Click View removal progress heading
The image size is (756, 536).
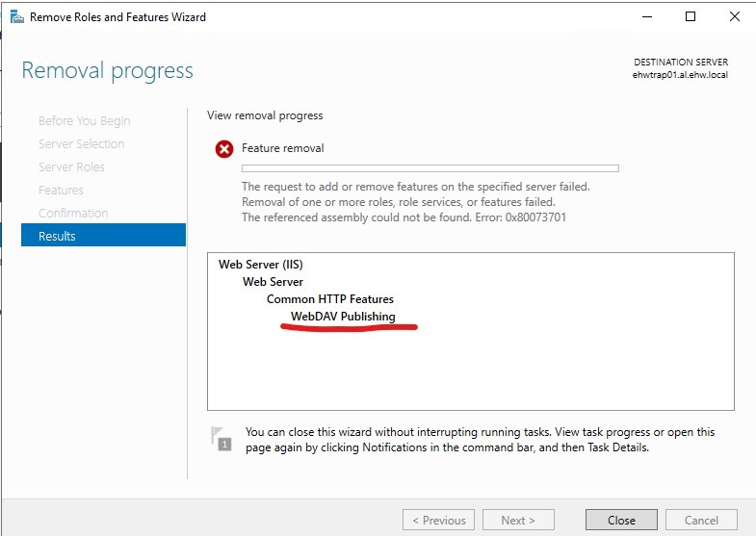(265, 115)
